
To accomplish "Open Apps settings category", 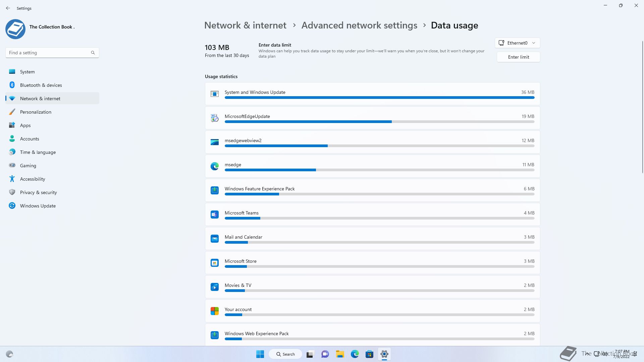I will tap(52, 125).
